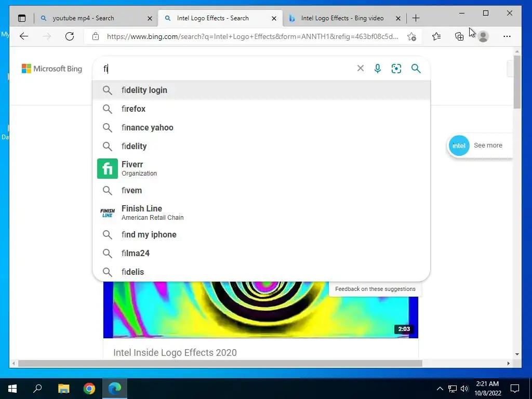
Task: Close the 'youtube mp4 - Search' tab
Action: coord(150,18)
